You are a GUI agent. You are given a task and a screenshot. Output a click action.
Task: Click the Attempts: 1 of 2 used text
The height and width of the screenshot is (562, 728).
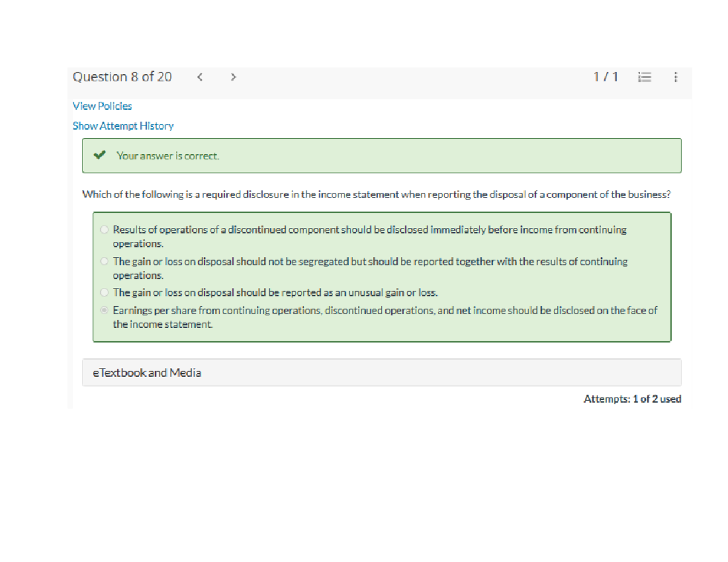tap(632, 399)
